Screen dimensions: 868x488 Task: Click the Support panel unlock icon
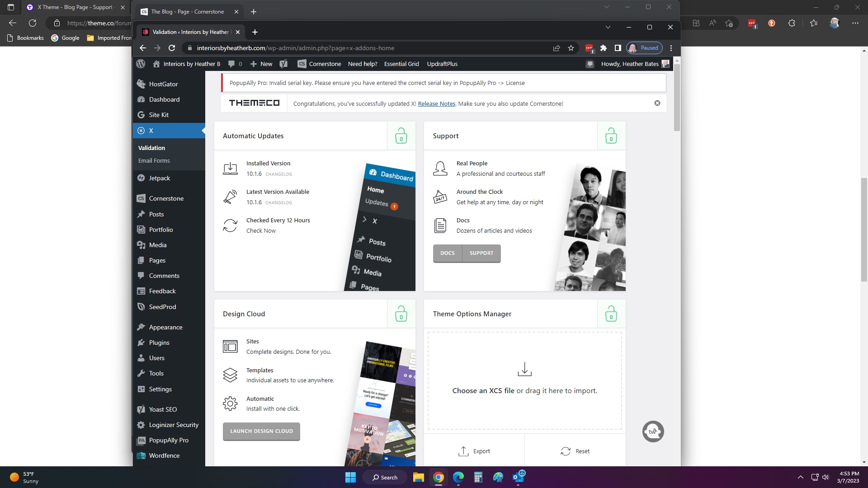tap(611, 136)
